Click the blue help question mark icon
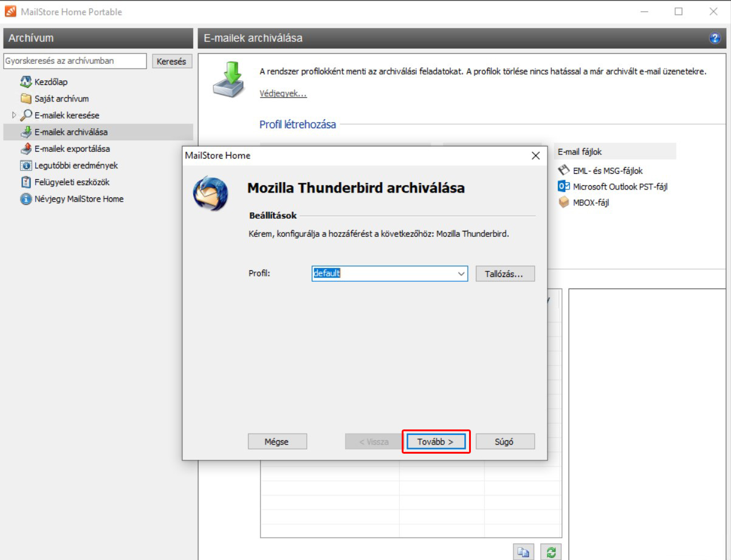 point(715,38)
